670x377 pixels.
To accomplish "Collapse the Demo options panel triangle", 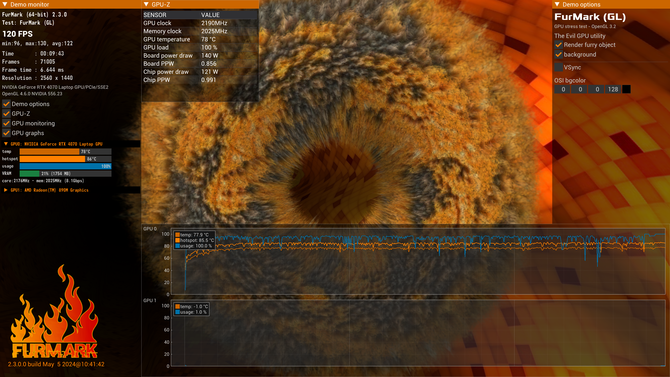I will 557,4.
